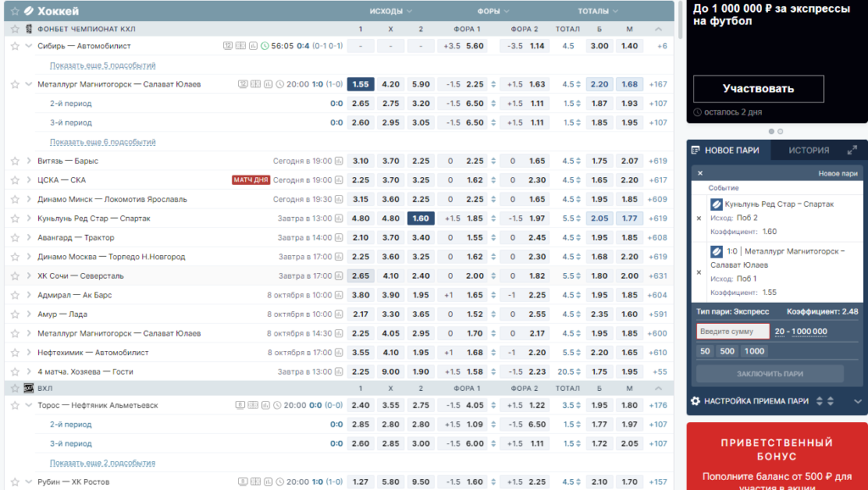
Task: Remove Металлург Магнитогорск selection from bet slip
Action: tap(698, 272)
